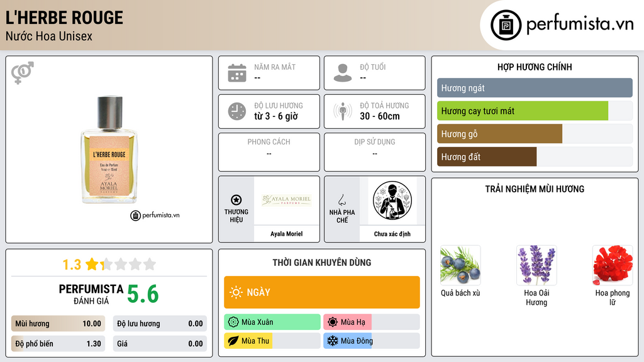
Task: Click the nose icon above Nhà pha chế
Action: 341,200
